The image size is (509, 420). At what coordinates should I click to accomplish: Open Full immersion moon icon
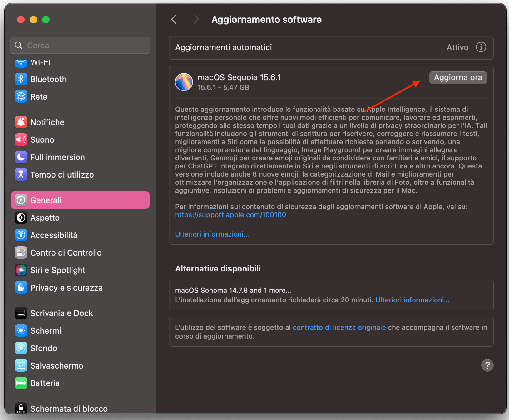21,157
